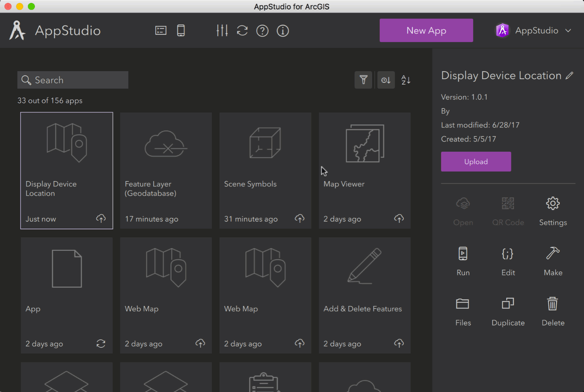Click upload cloud icon on Scene Symbols card
Image resolution: width=584 pixels, height=392 pixels.
(299, 219)
